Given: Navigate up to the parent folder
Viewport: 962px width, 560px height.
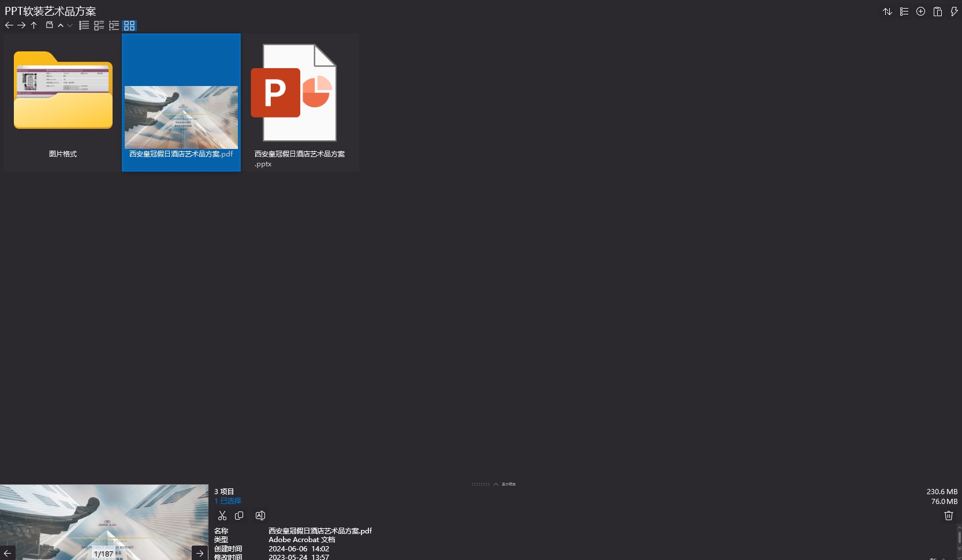Looking at the screenshot, I should pos(34,25).
